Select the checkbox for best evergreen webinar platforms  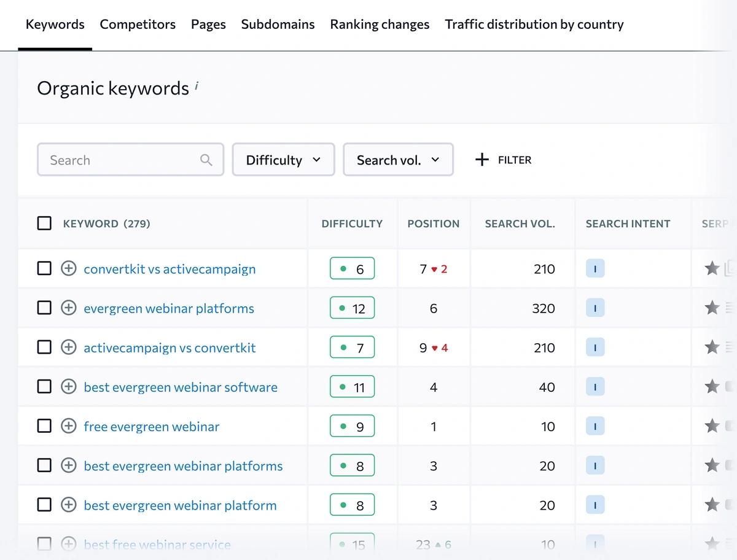[44, 465]
